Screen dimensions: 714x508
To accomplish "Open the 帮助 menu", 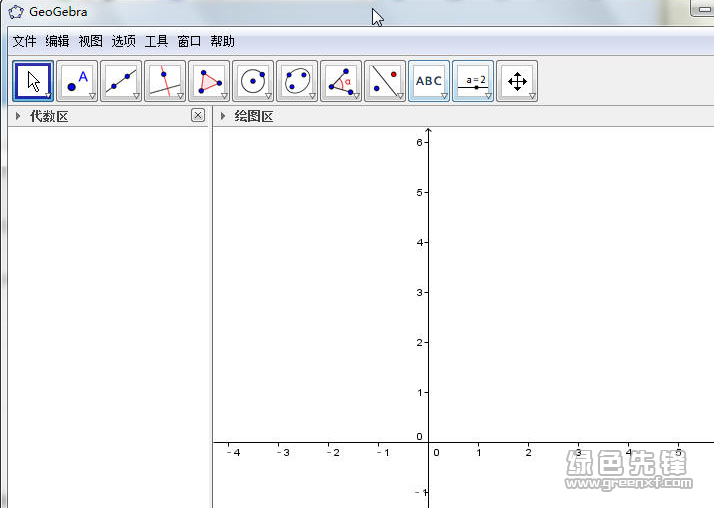I will point(222,41).
